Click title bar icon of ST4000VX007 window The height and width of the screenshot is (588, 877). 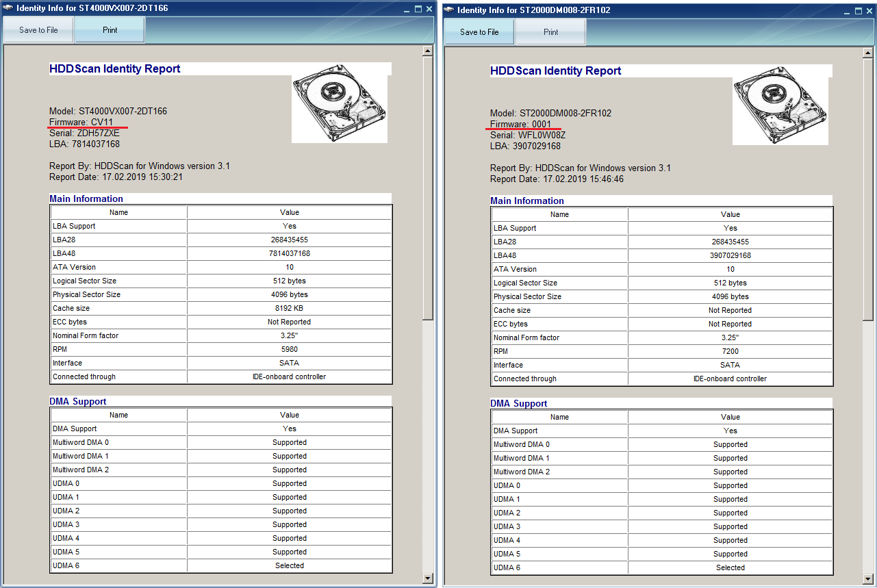click(x=9, y=8)
